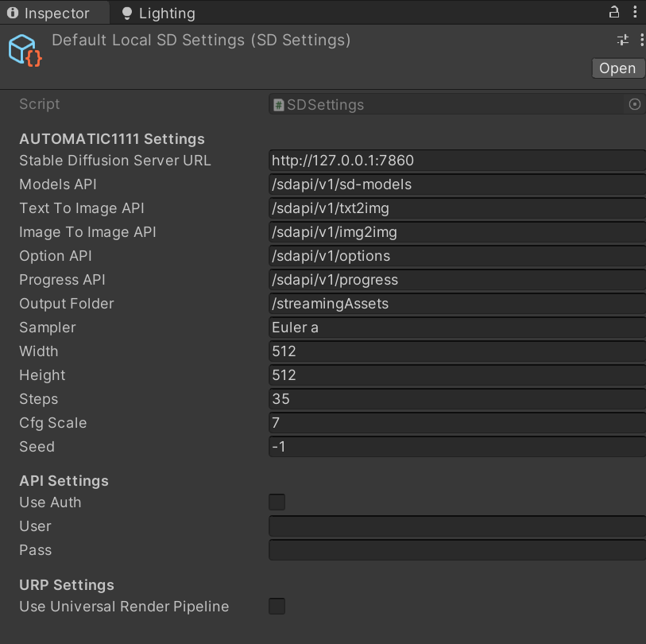Click the Image To Image API field
This screenshot has width=646, height=644.
(458, 232)
